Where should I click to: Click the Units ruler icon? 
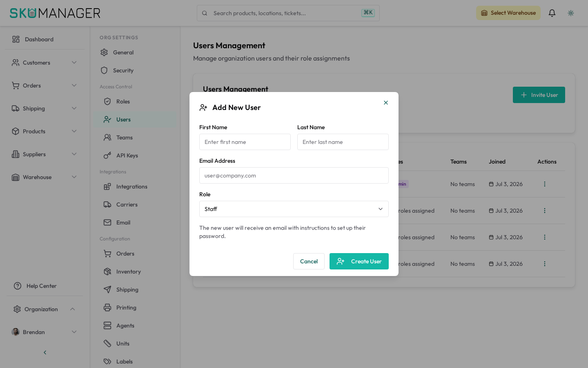click(107, 343)
